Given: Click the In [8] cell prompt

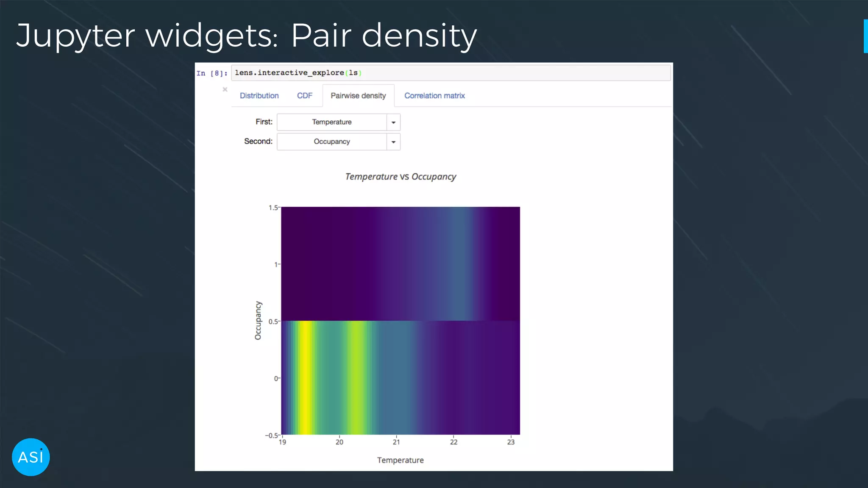Looking at the screenshot, I should (212, 73).
